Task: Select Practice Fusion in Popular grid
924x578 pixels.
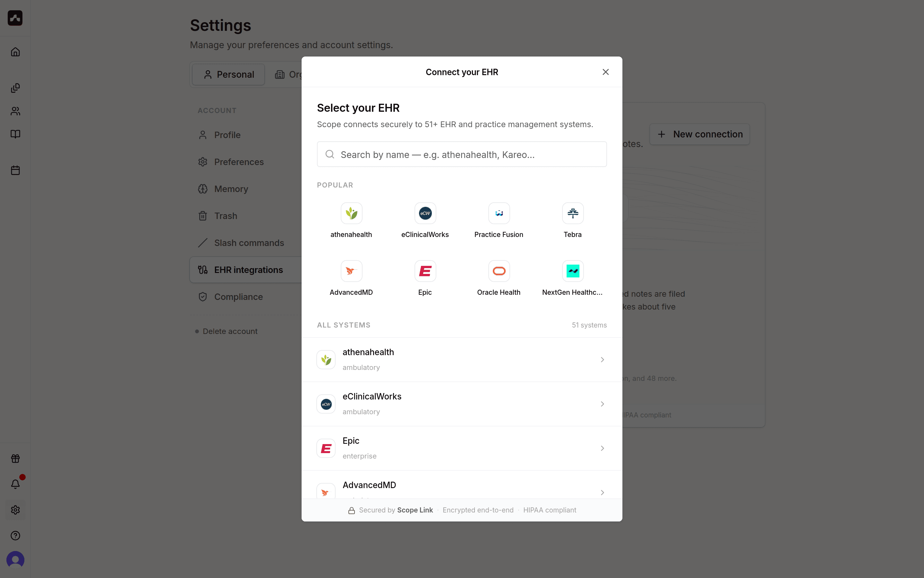Action: [x=499, y=221]
